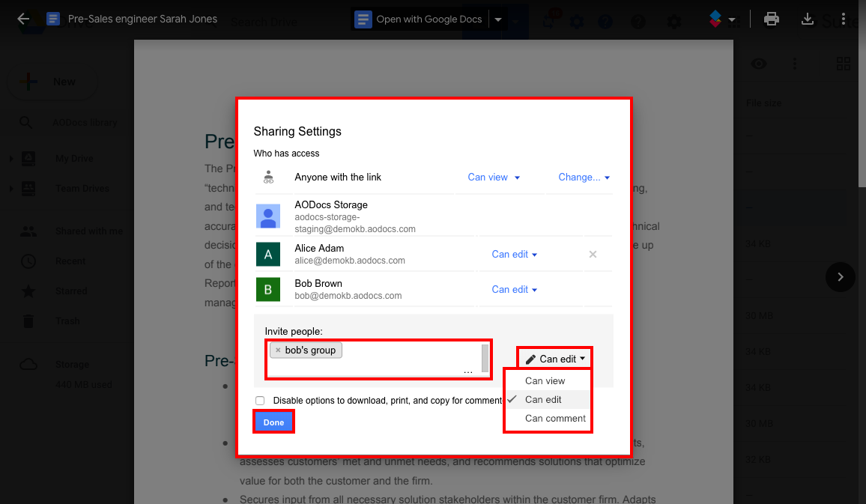Open Recent in the Drive sidebar
866x504 pixels.
pos(70,261)
